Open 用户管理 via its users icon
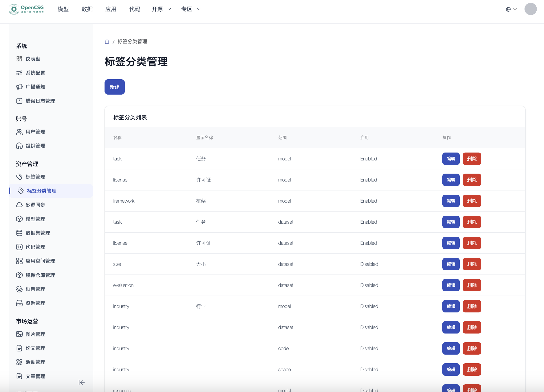Screen dimensions: 544x392 19,132
